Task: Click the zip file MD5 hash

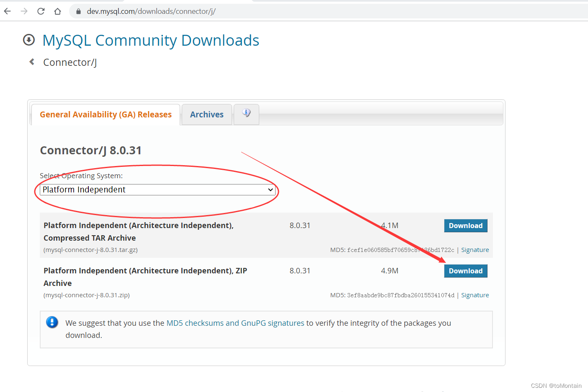Action: point(401,295)
